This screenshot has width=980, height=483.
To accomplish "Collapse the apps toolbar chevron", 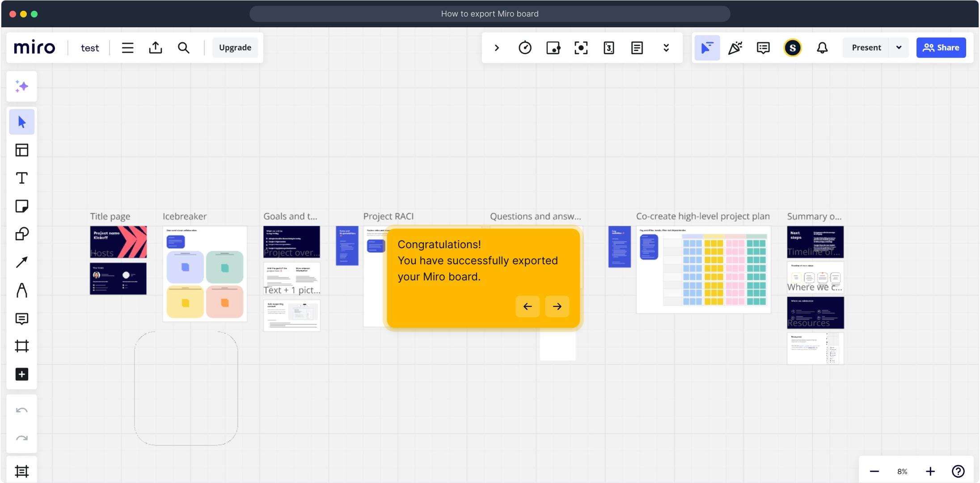I will coord(497,48).
